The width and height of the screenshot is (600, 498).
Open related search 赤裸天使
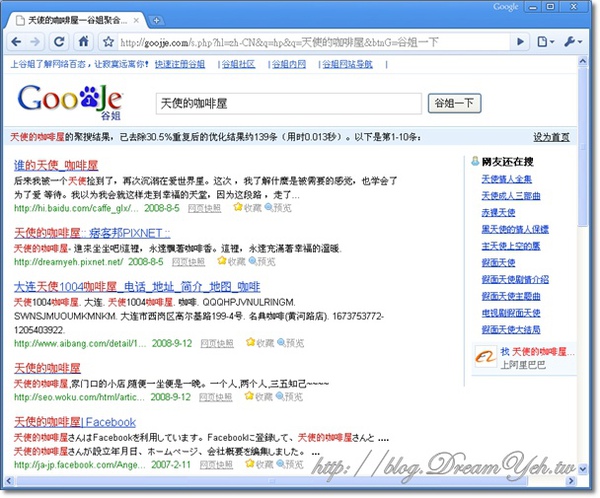(x=498, y=212)
